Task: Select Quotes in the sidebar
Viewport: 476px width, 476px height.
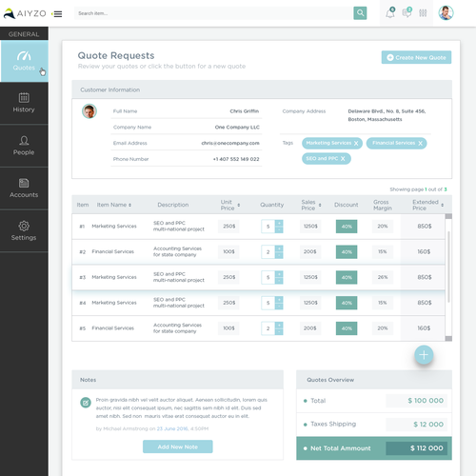Action: click(24, 61)
